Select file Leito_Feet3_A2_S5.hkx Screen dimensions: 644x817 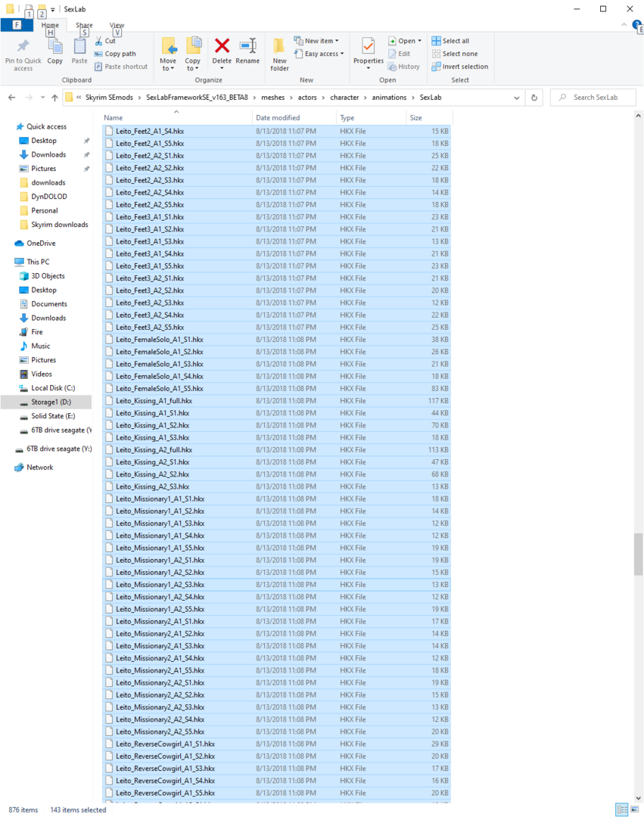(x=277, y=328)
